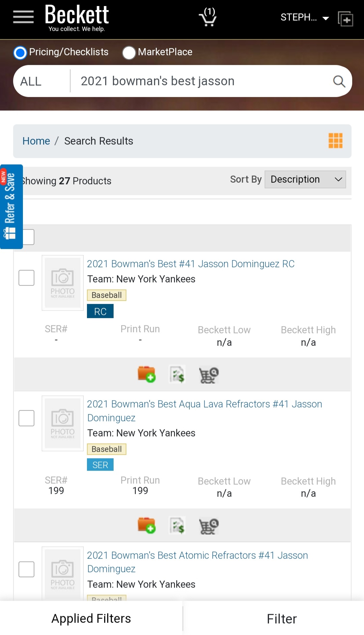This screenshot has width=364, height=635.
Task: Open the Sort By Description dropdown
Action: (305, 179)
